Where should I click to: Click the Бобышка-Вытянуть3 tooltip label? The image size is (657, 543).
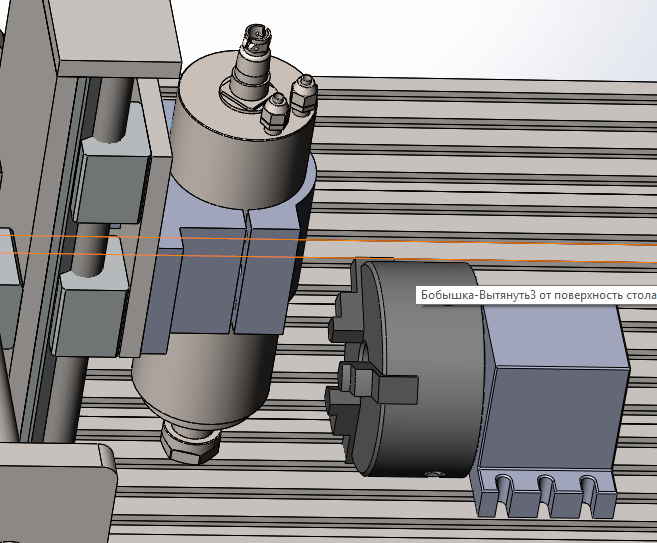coord(537,297)
